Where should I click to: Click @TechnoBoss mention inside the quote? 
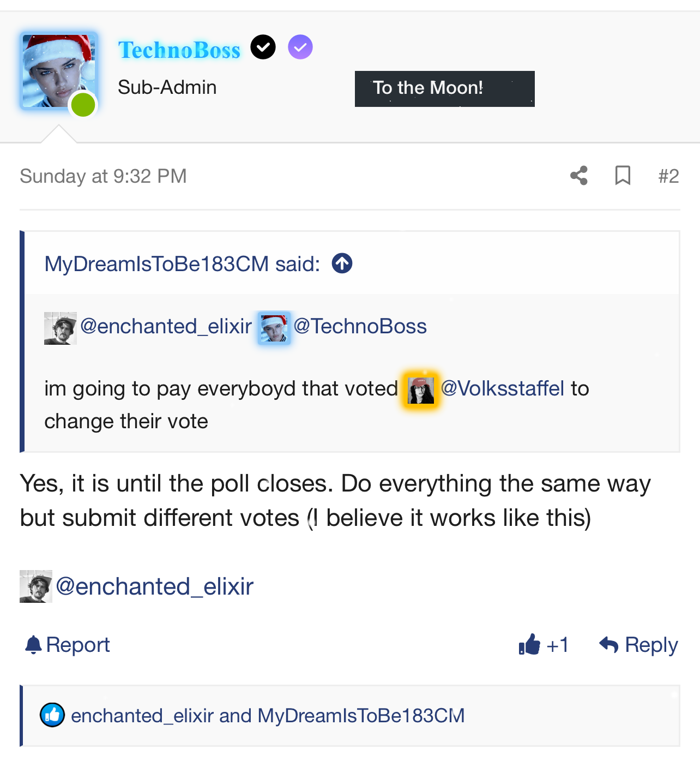360,326
